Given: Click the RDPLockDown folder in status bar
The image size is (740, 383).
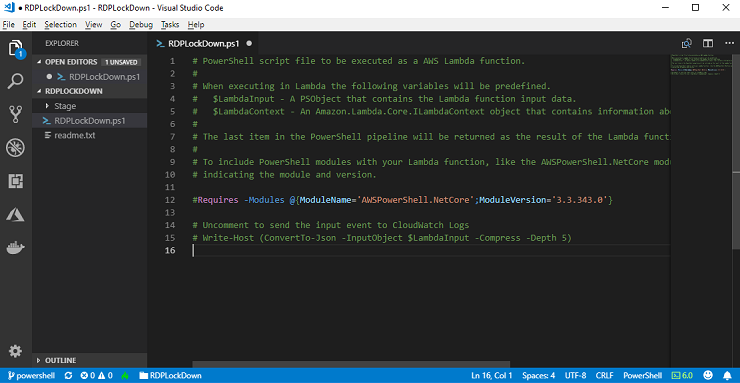Looking at the screenshot, I should (x=170, y=375).
